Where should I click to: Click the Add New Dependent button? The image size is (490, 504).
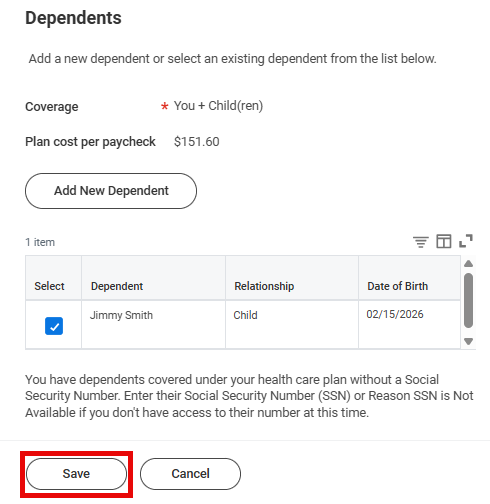tap(111, 191)
